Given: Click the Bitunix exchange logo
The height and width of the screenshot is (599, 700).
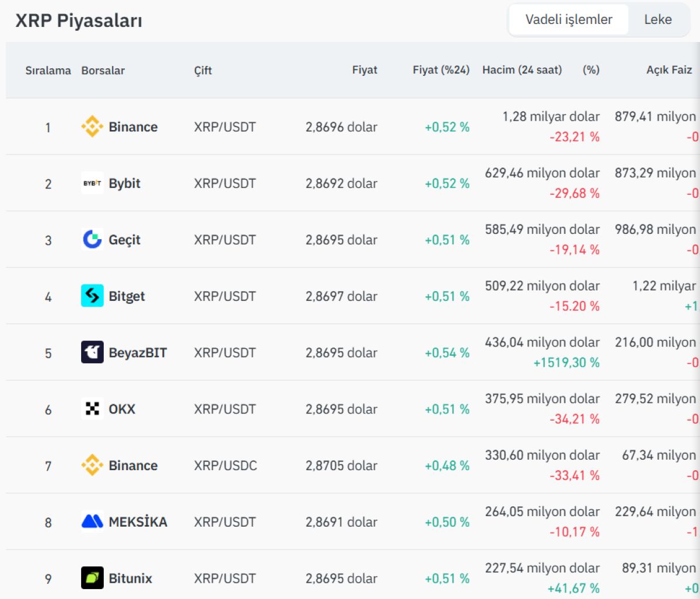Looking at the screenshot, I should tap(92, 578).
